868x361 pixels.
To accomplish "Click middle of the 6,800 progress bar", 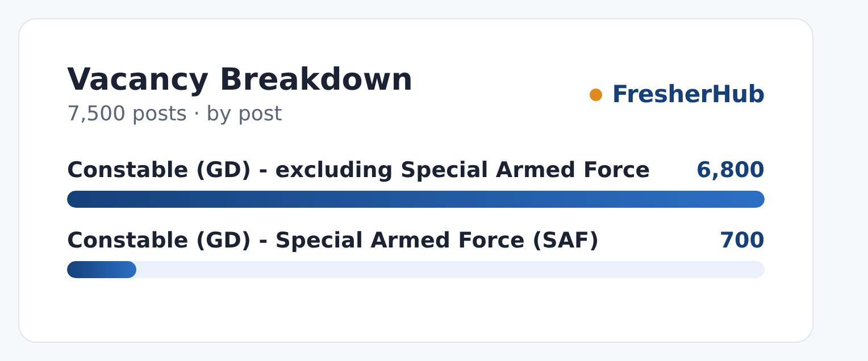I will click(x=416, y=199).
